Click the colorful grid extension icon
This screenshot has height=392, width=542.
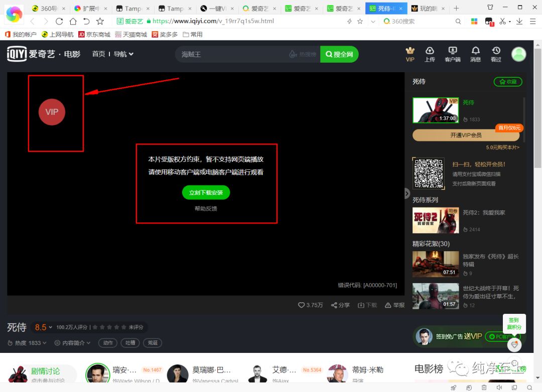pyautogui.click(x=474, y=22)
